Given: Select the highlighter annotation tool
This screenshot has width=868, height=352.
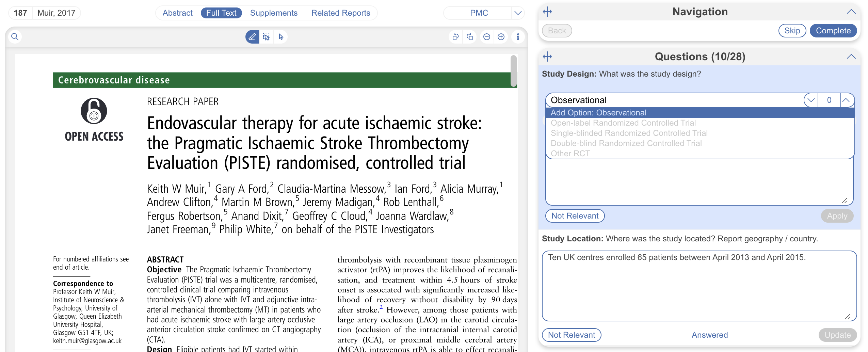Looking at the screenshot, I should (x=252, y=37).
